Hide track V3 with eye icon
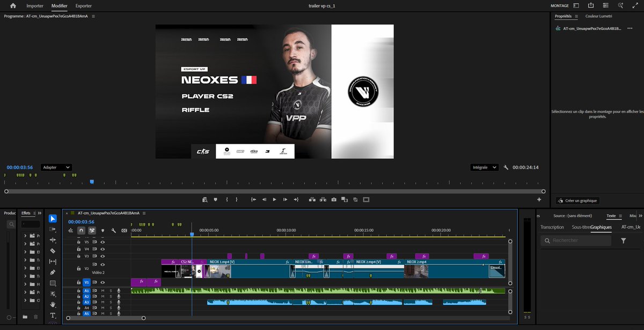644x330 pixels. pyautogui.click(x=103, y=256)
